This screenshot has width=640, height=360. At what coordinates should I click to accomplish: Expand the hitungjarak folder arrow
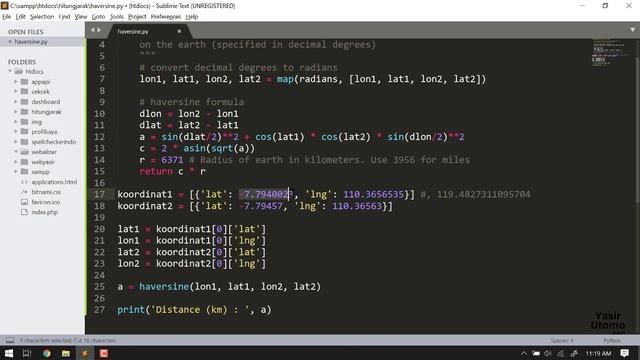tap(16, 111)
